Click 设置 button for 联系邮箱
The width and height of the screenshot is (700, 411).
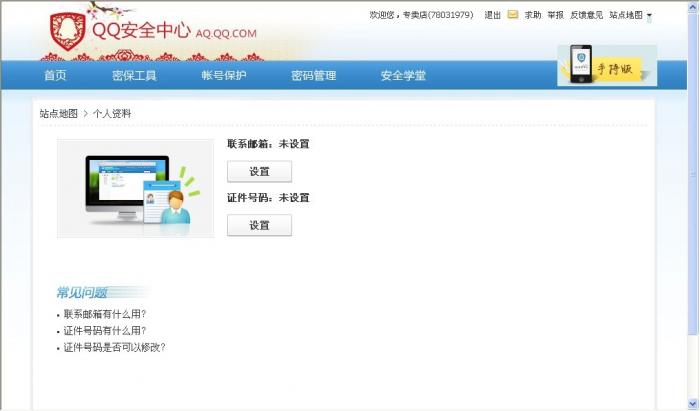pos(259,172)
